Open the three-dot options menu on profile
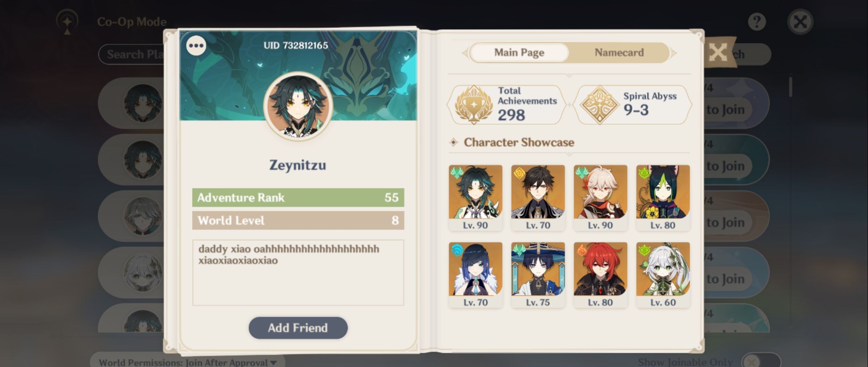 click(196, 46)
